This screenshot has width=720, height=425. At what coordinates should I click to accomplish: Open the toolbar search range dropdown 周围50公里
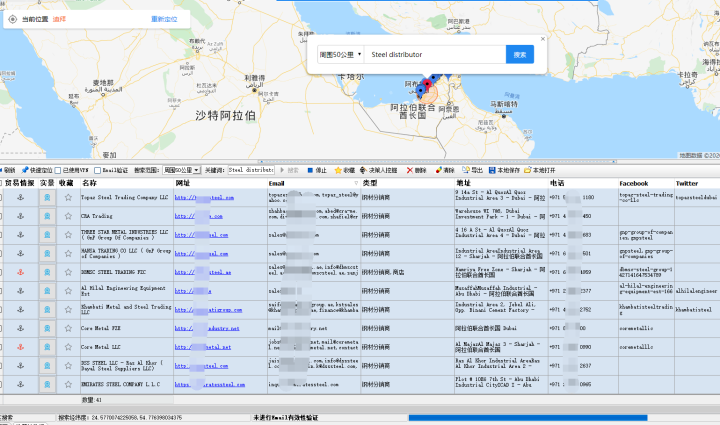(181, 170)
